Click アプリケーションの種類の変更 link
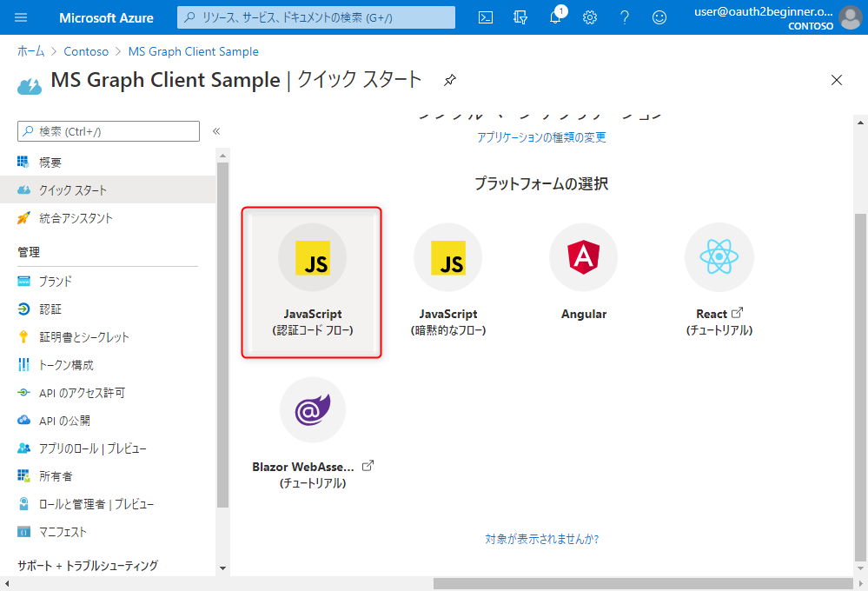The height and width of the screenshot is (591, 868). tap(541, 137)
